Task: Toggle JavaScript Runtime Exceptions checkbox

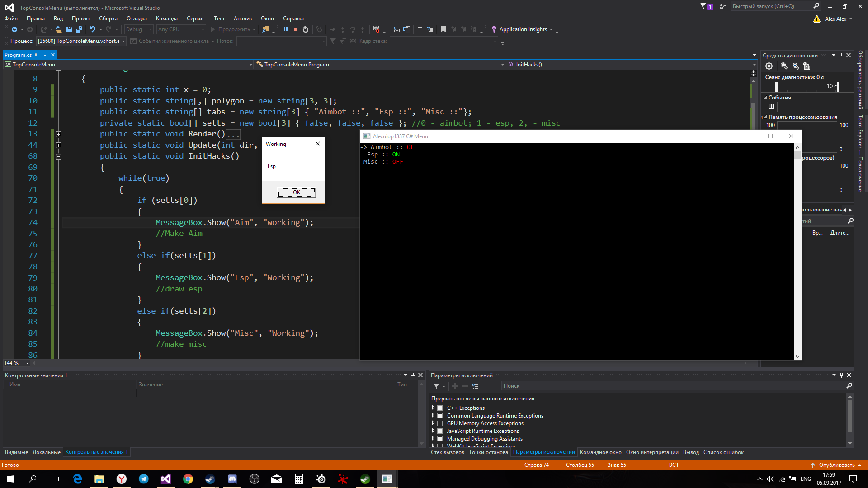Action: (440, 431)
